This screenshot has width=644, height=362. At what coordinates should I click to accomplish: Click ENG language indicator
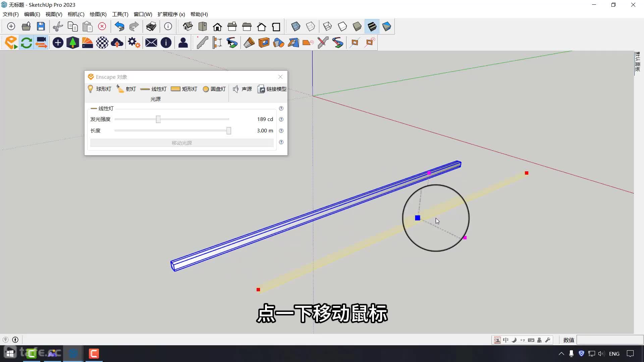[614, 354]
